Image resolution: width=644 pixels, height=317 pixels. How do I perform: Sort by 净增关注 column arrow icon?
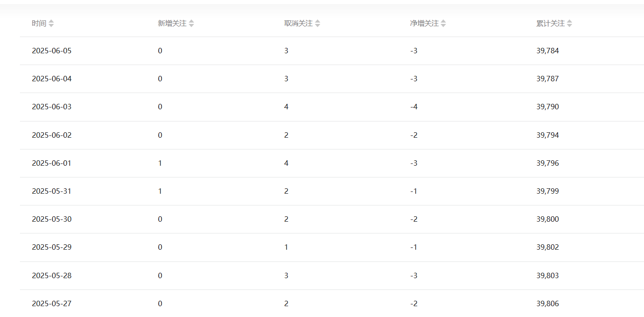pyautogui.click(x=443, y=23)
